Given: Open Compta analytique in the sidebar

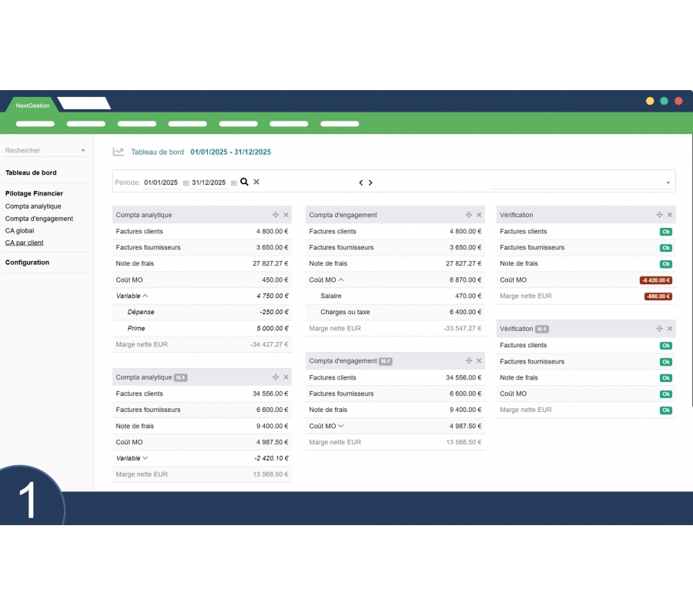Looking at the screenshot, I should [x=33, y=206].
